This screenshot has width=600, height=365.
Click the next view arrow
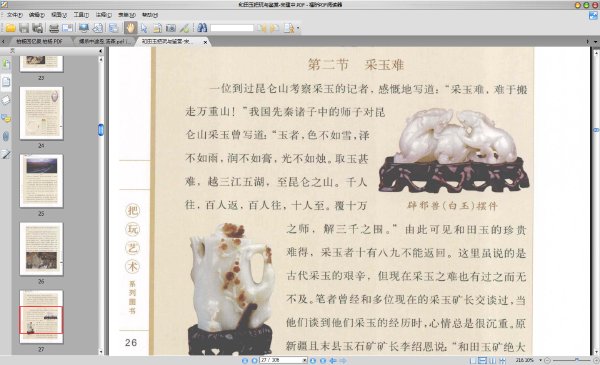pyautogui.click(x=343, y=360)
